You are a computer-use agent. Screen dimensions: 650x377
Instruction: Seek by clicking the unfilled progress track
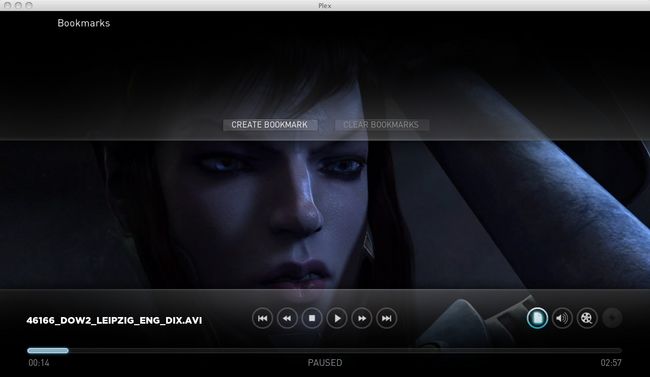(345, 351)
